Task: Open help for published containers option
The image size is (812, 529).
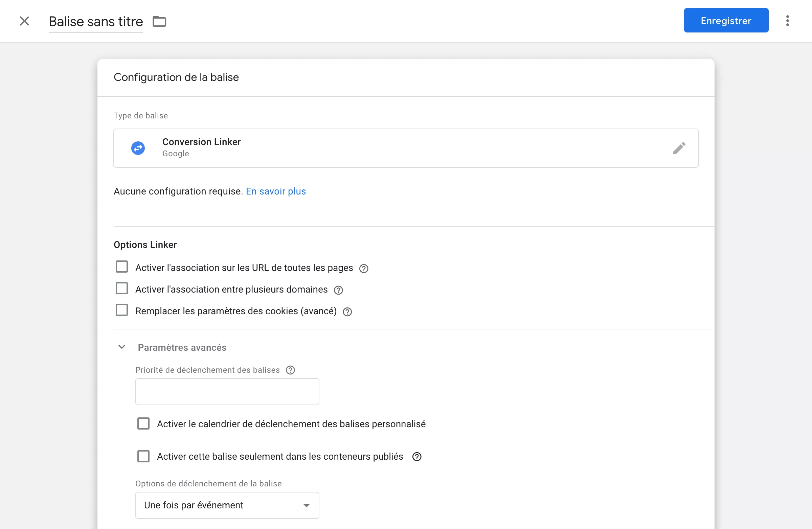Action: coord(416,457)
